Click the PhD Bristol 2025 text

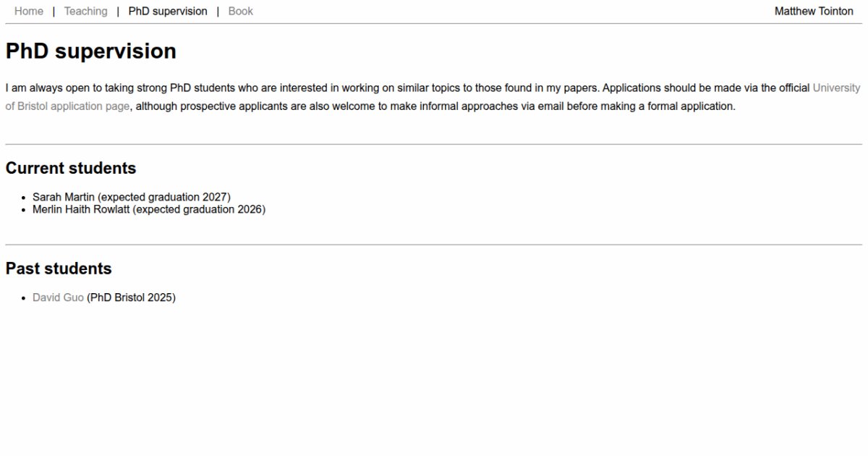click(x=131, y=297)
